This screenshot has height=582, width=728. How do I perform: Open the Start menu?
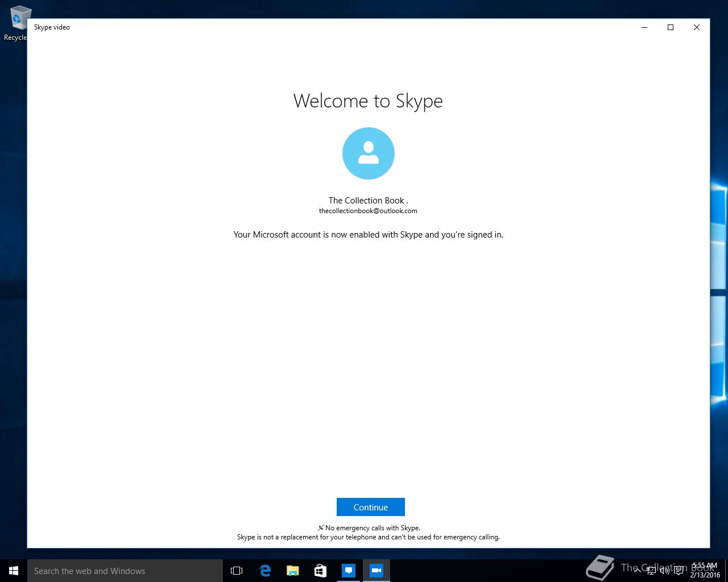(x=14, y=571)
